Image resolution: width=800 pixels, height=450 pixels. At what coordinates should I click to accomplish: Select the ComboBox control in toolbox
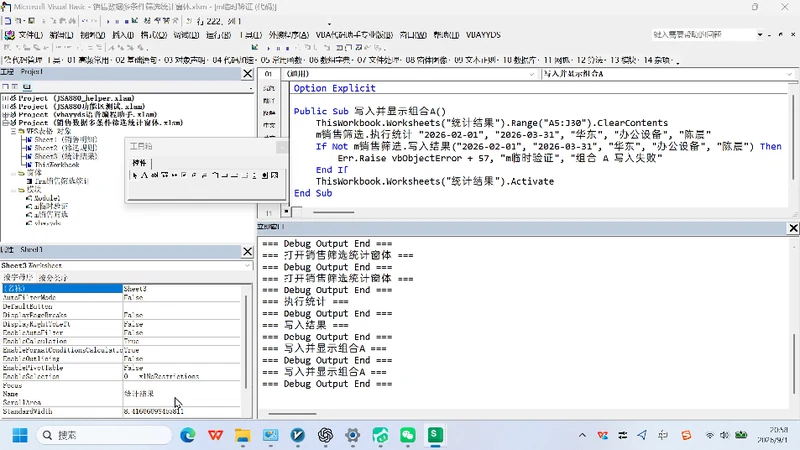click(x=164, y=175)
